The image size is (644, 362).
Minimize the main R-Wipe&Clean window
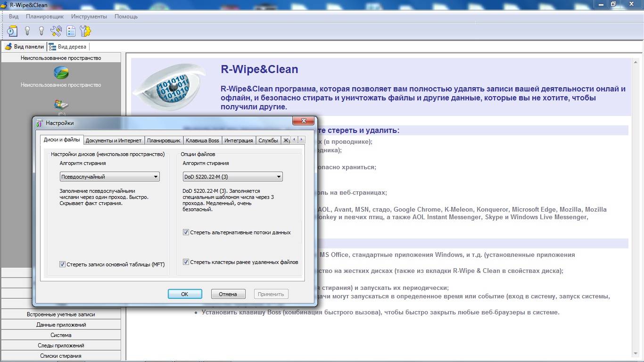(x=601, y=4)
